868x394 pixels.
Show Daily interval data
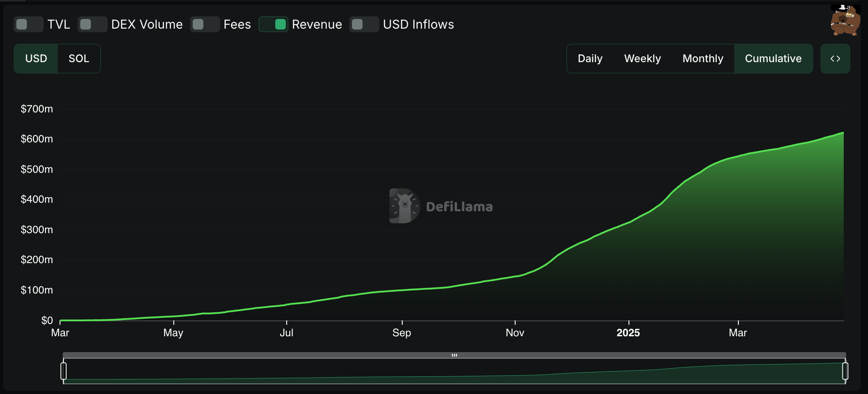(590, 59)
